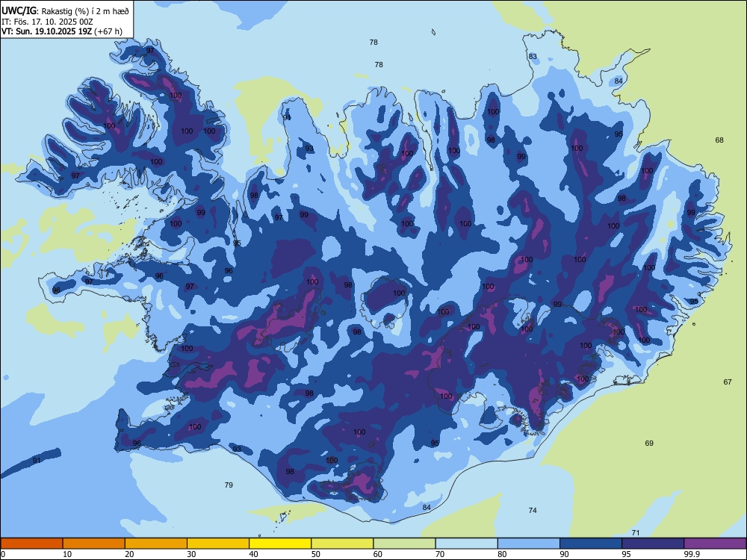Click the humidity value 69 over the sea
The height and width of the screenshot is (560, 747).
pyautogui.click(x=649, y=444)
